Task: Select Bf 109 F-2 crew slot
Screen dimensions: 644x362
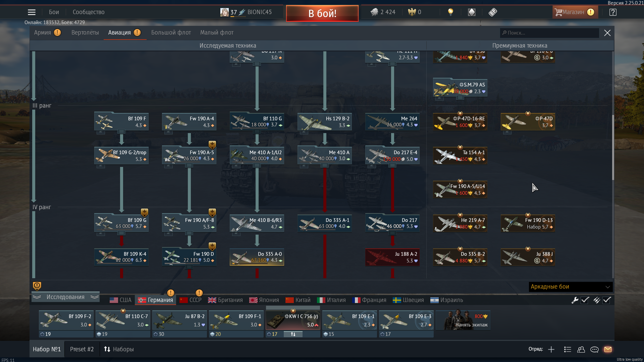Action: pos(66,320)
